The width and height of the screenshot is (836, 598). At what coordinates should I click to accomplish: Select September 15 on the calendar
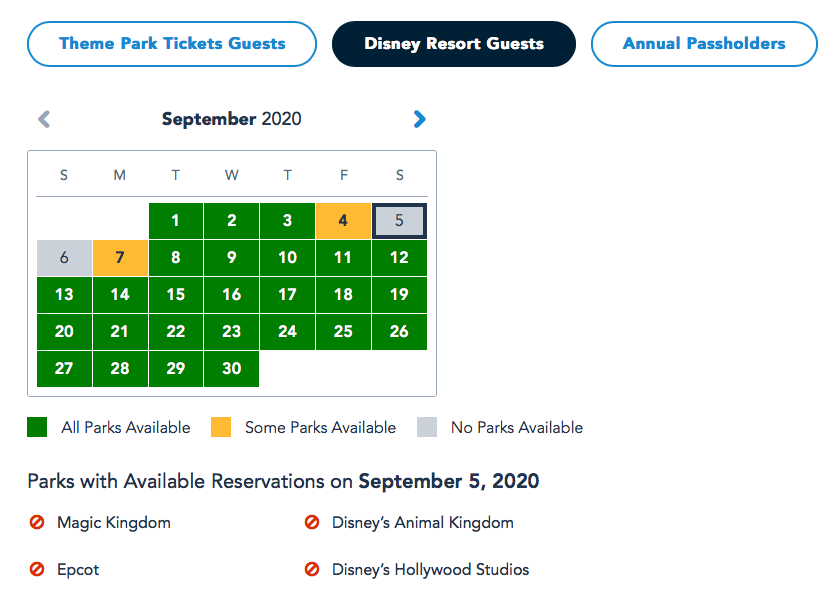[x=176, y=295]
